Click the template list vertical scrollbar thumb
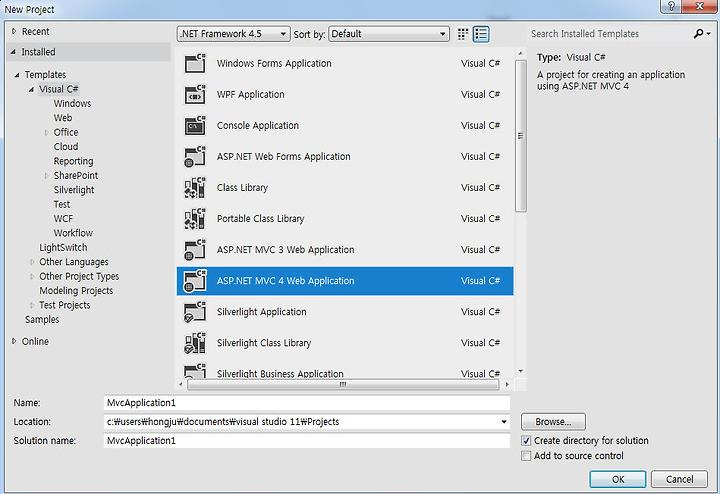Screen dimensions: 720x494 (520, 136)
